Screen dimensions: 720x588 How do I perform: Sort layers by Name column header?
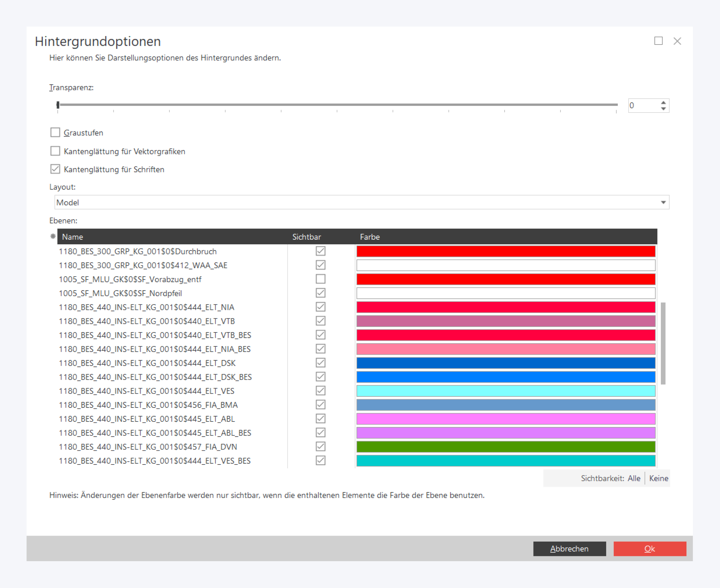73,237
